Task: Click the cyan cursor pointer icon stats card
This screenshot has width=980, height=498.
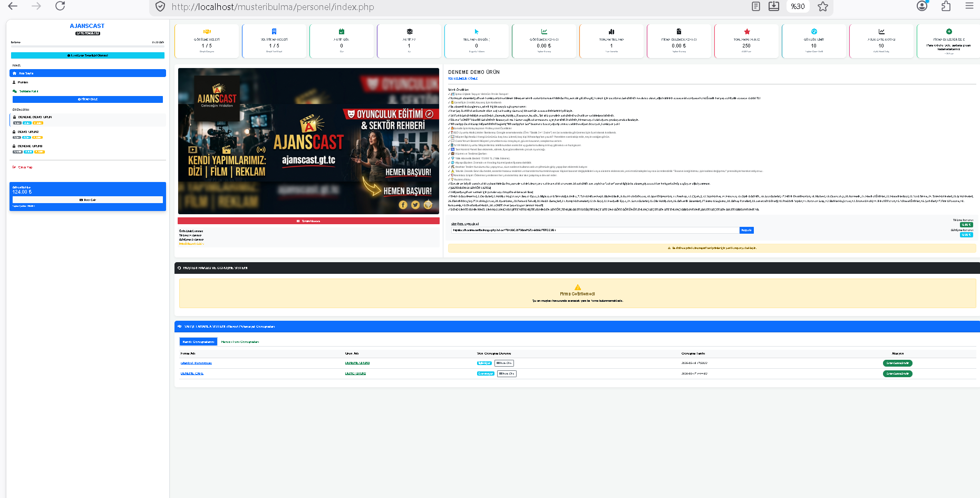Action: 477,32
